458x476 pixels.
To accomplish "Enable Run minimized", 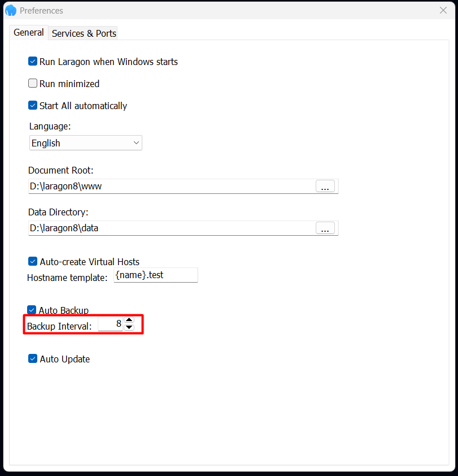I will (x=32, y=83).
